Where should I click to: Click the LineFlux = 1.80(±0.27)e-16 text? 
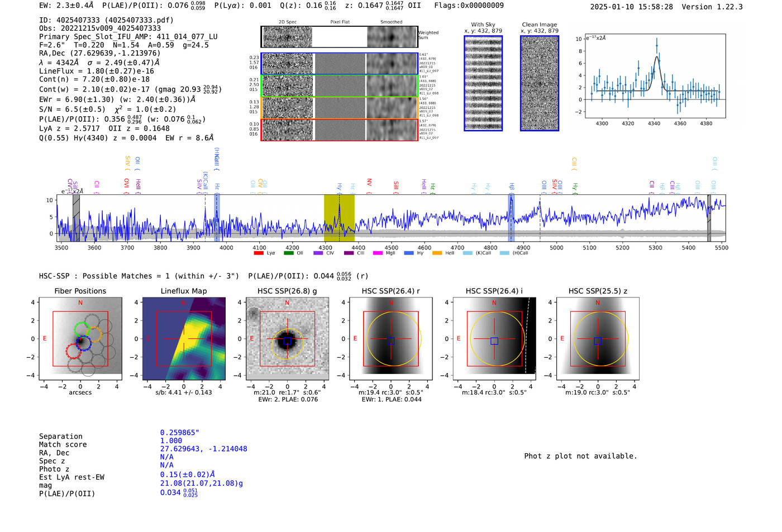pos(97,71)
